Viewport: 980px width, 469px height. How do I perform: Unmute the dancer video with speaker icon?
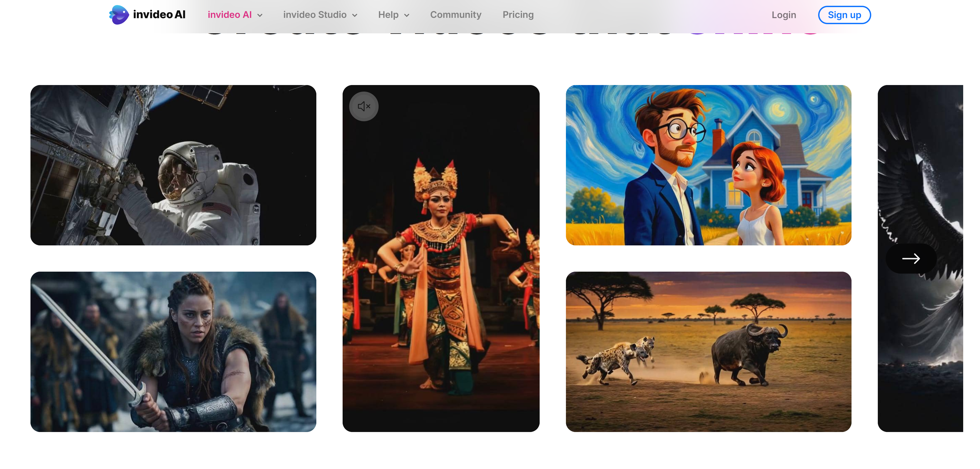(364, 106)
